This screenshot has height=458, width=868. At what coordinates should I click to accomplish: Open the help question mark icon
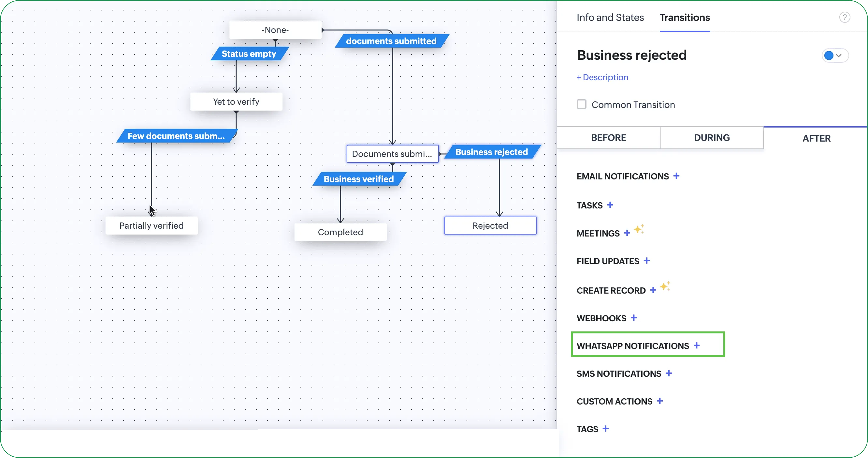click(845, 17)
